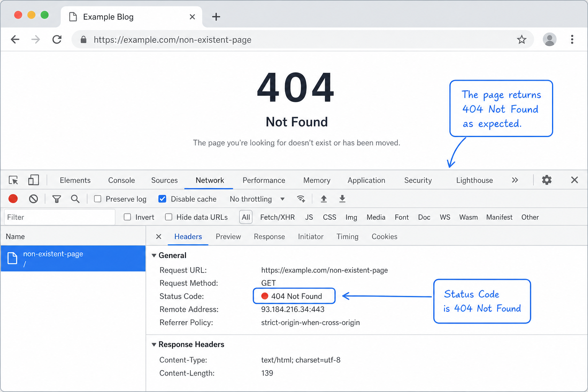Open the Security panel
Screen dimensions: 588x392
click(x=418, y=180)
